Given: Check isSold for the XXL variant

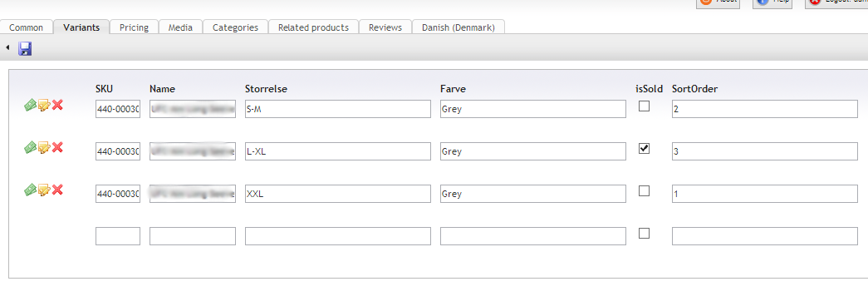Looking at the screenshot, I should coord(644,190).
